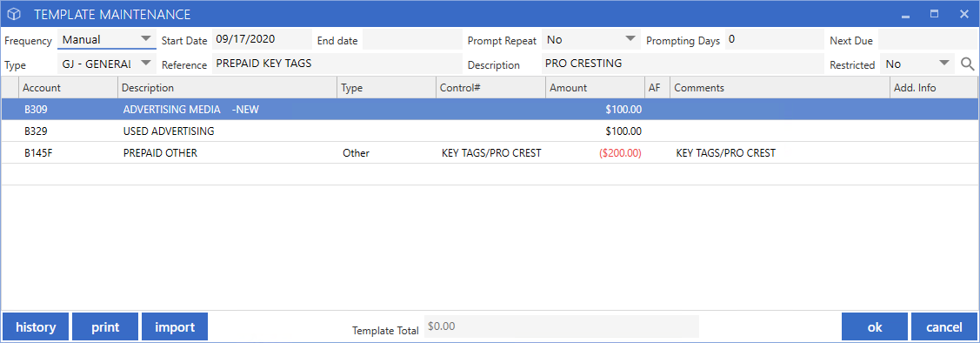980x343 pixels.
Task: Click Description field PRO CRESTING
Action: (683, 64)
